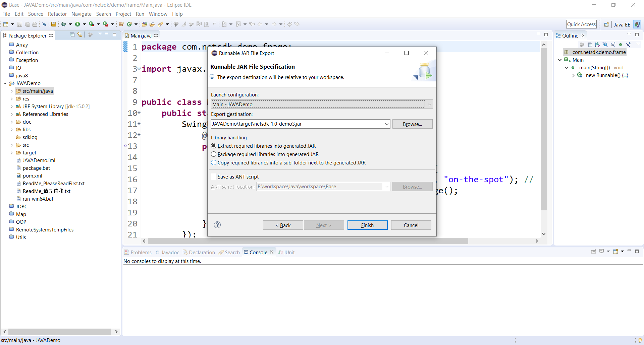Open the Navigate menu
Screen dimensions: 644x345
click(x=82, y=14)
